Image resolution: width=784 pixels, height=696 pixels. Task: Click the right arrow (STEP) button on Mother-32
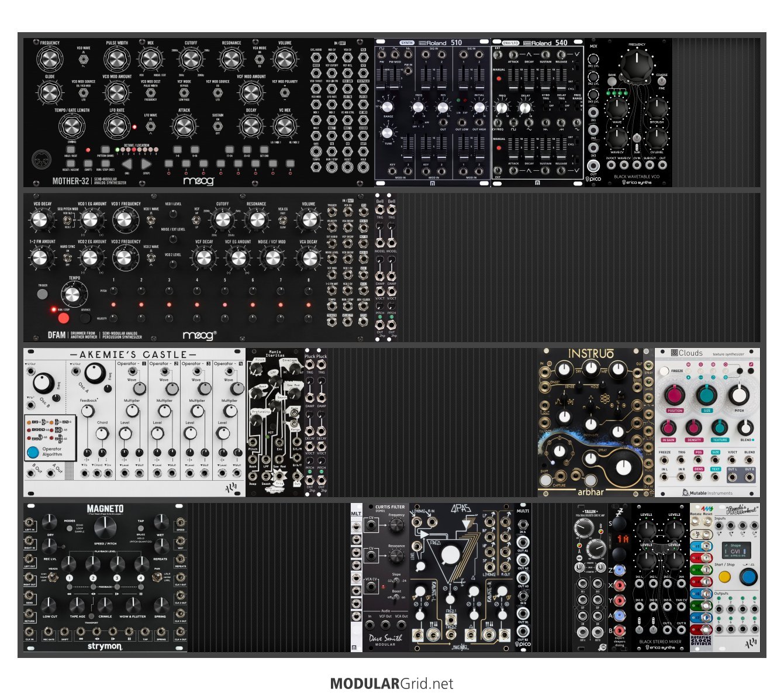[x=146, y=166]
